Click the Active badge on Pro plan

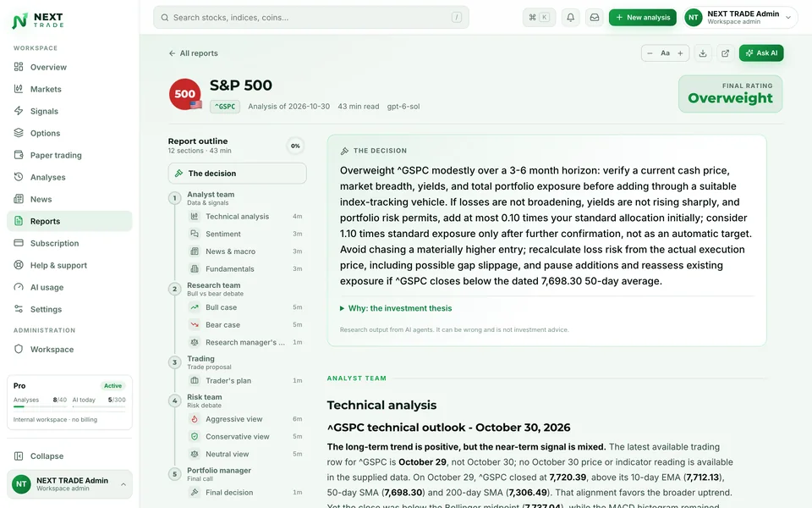pyautogui.click(x=112, y=386)
